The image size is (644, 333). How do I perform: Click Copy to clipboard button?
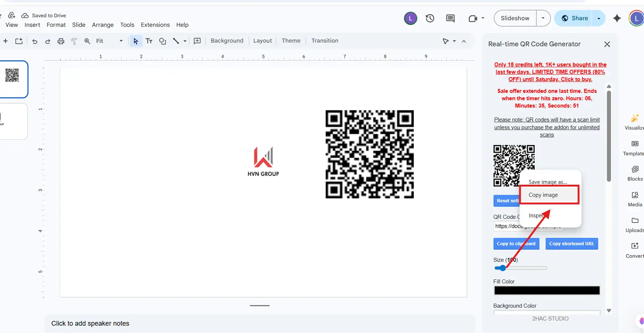516,244
